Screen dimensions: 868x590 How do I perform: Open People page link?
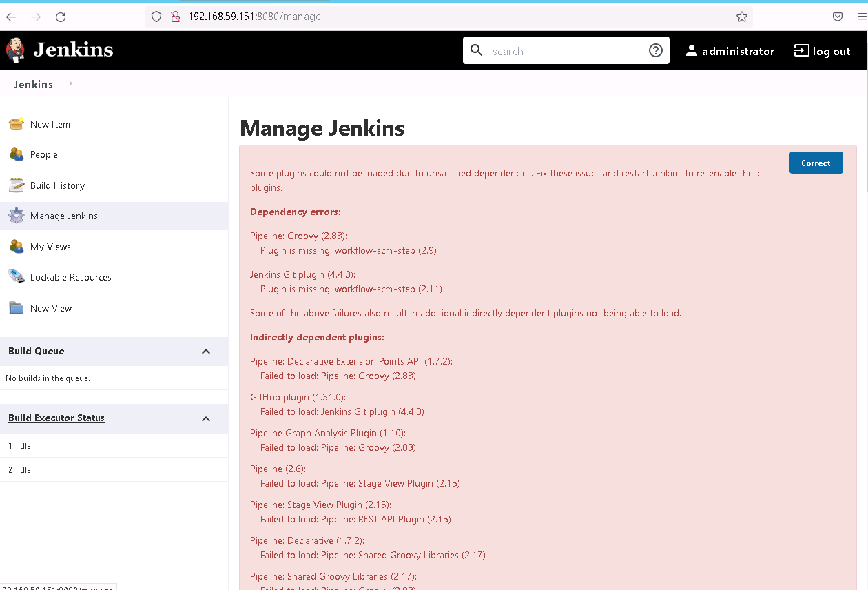(44, 154)
